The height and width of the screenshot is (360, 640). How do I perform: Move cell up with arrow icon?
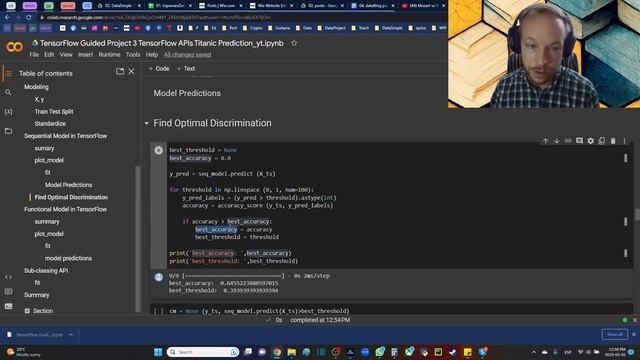(545, 141)
